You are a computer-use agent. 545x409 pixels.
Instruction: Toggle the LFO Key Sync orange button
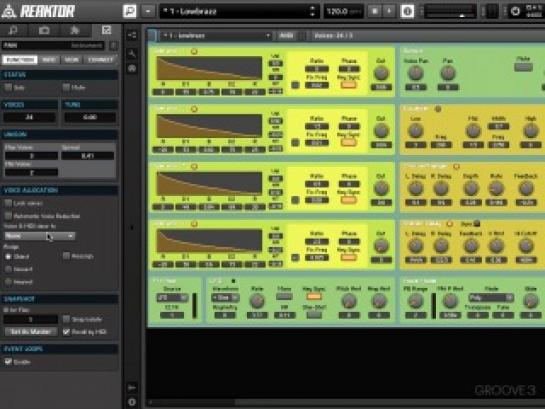tap(314, 297)
